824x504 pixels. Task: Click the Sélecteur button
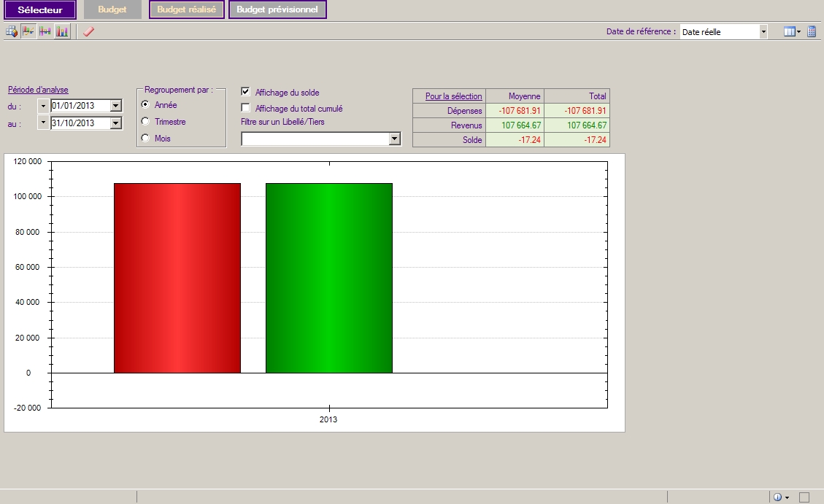(39, 10)
